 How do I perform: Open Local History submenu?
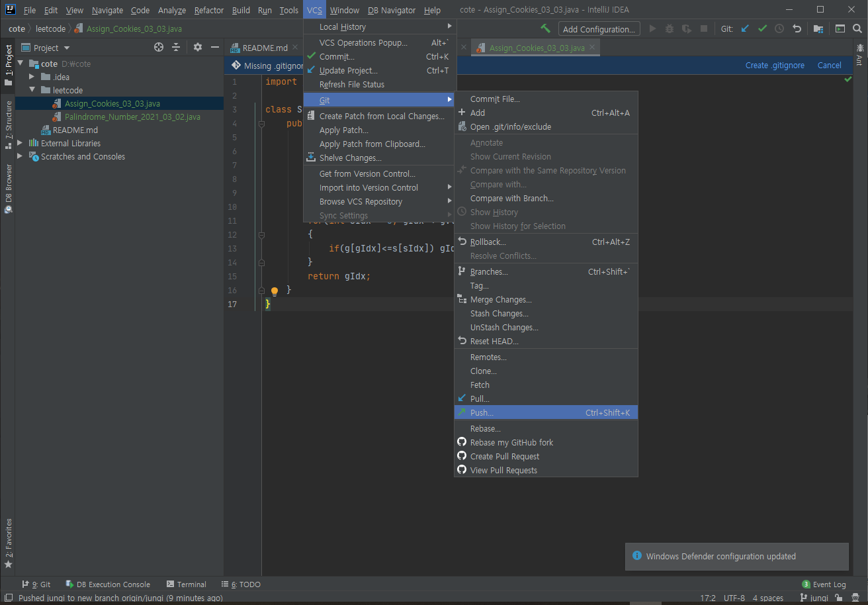380,26
